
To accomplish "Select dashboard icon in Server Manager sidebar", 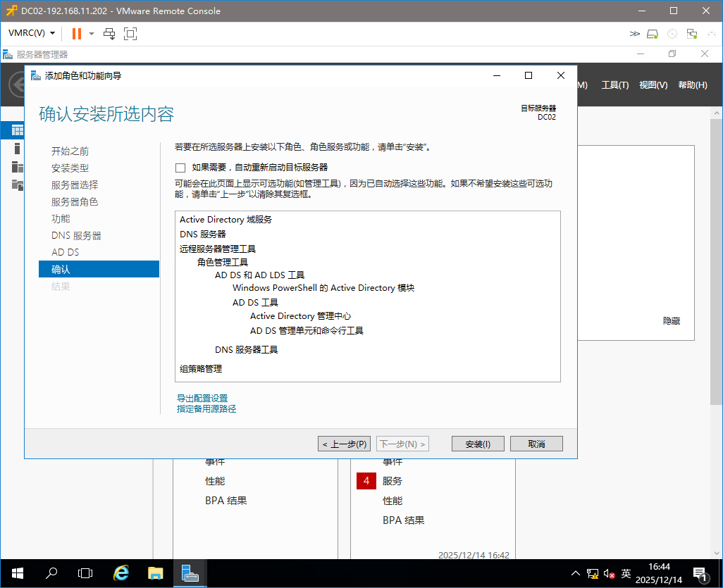I will (x=17, y=130).
